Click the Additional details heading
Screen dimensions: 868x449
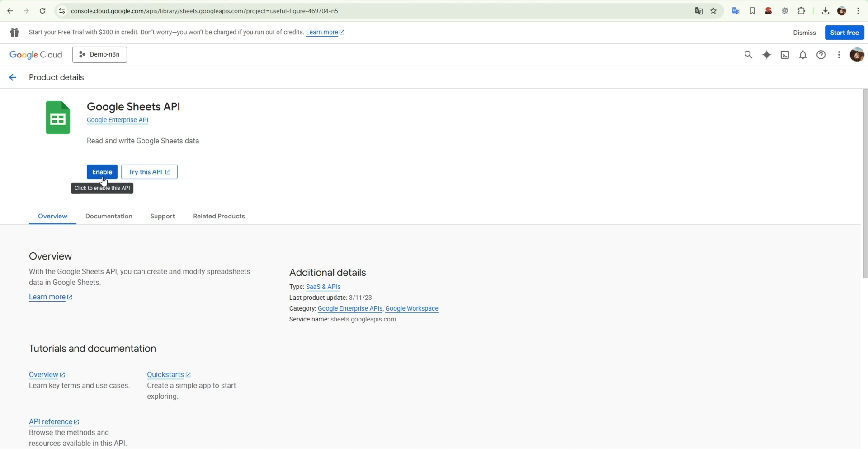tap(327, 273)
